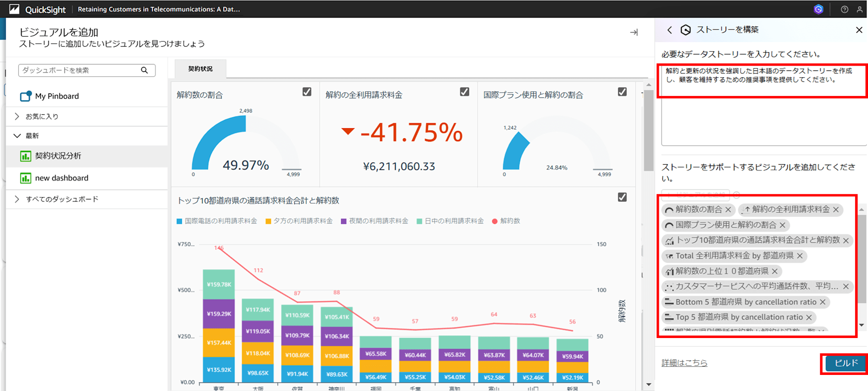Image resolution: width=868 pixels, height=391 pixels.
Task: Toggle 国際電話の利用請求料金 legend series
Action: click(217, 221)
